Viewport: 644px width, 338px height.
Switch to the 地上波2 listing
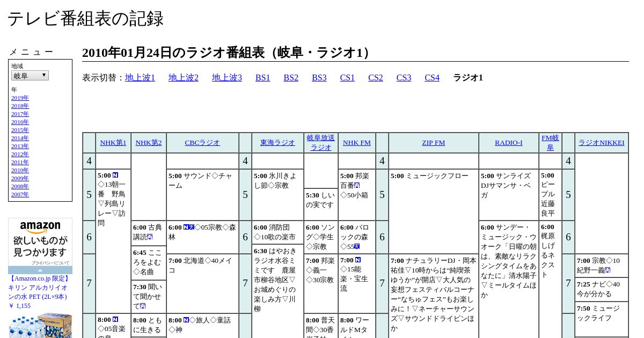tap(184, 78)
